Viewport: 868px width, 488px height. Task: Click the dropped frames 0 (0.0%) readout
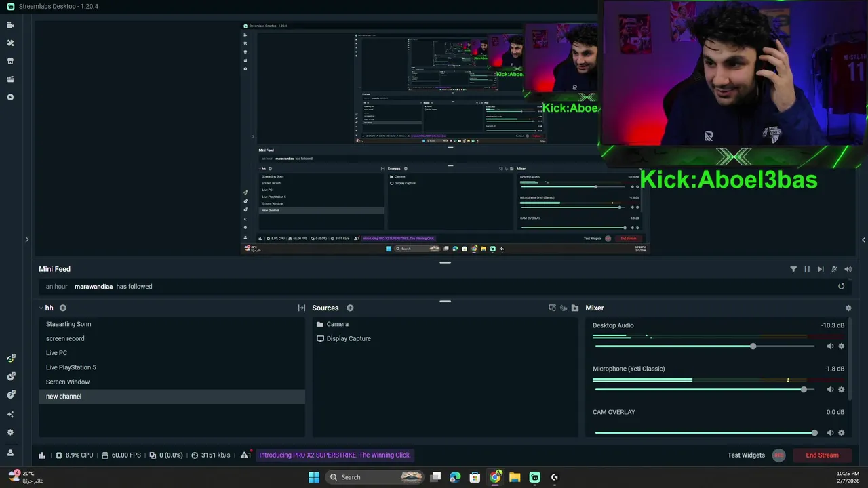point(166,455)
